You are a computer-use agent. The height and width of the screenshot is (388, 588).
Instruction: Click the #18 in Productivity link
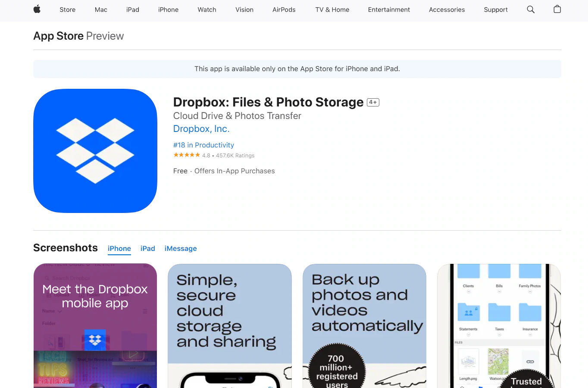click(203, 145)
